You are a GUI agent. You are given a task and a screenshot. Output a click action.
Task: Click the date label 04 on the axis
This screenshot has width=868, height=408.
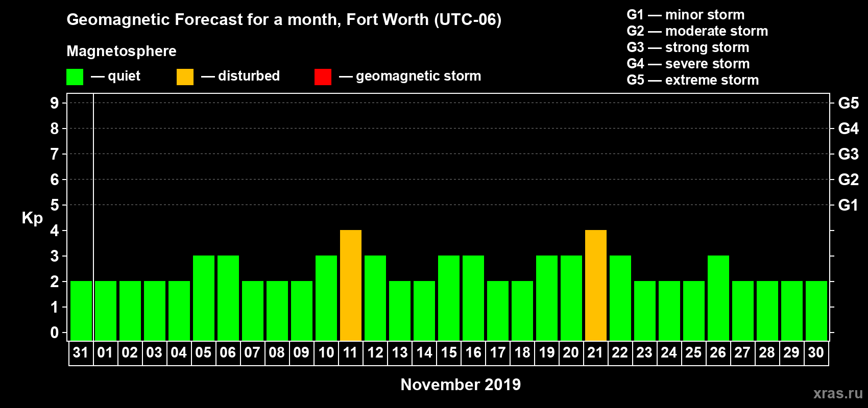(x=179, y=352)
